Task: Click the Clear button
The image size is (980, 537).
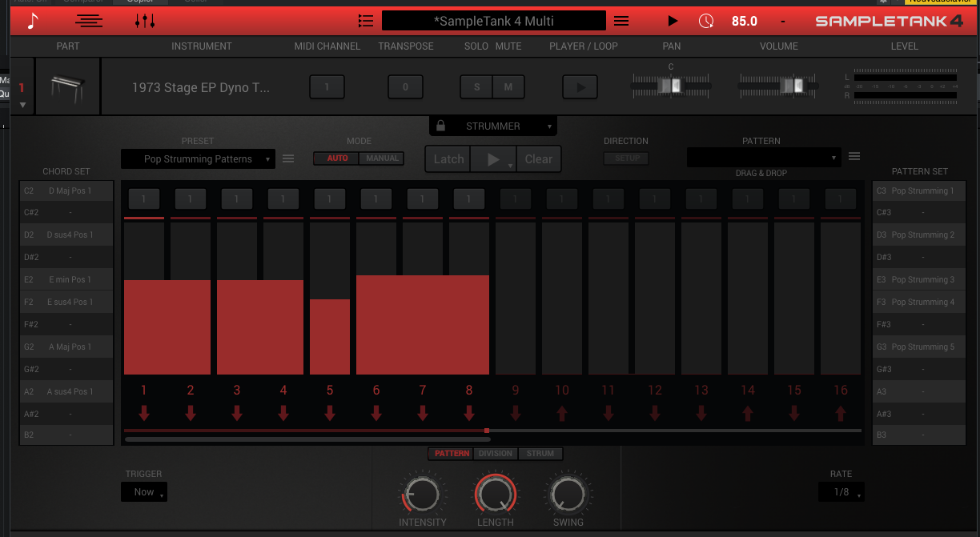Action: pos(538,159)
